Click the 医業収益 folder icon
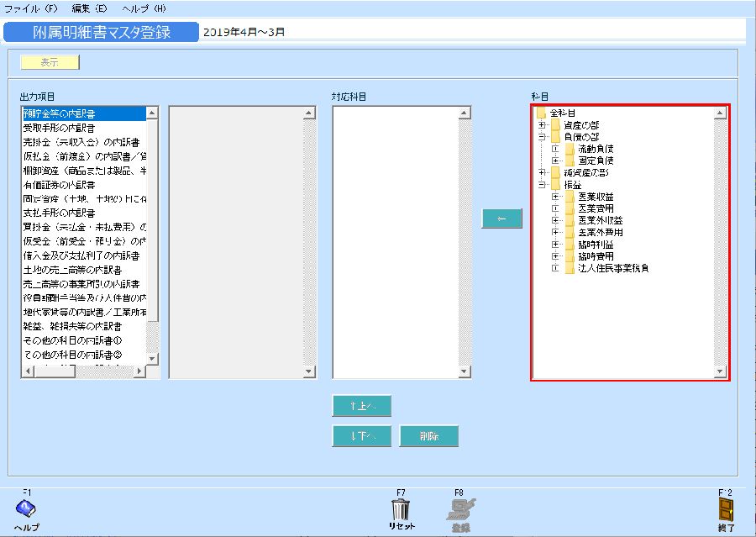This screenshot has width=756, height=537. pos(570,197)
